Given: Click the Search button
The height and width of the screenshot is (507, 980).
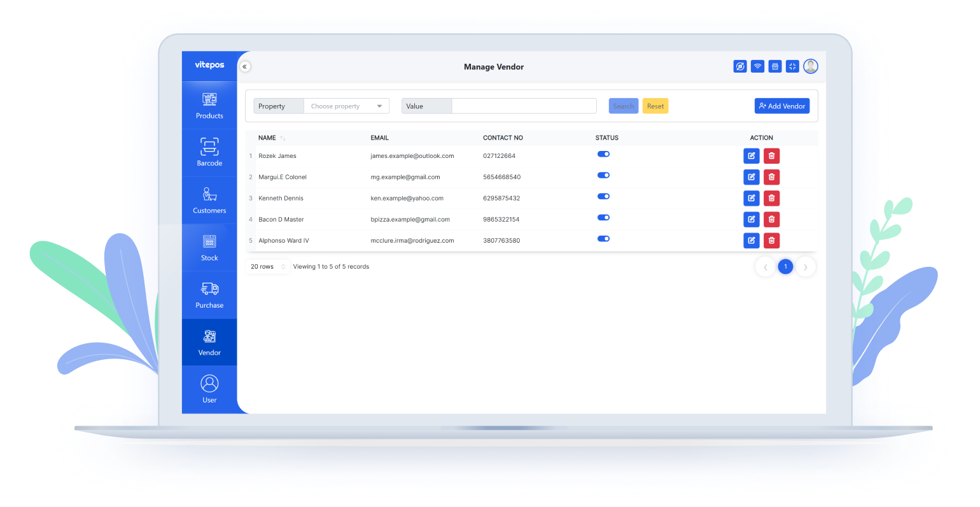Looking at the screenshot, I should 624,106.
